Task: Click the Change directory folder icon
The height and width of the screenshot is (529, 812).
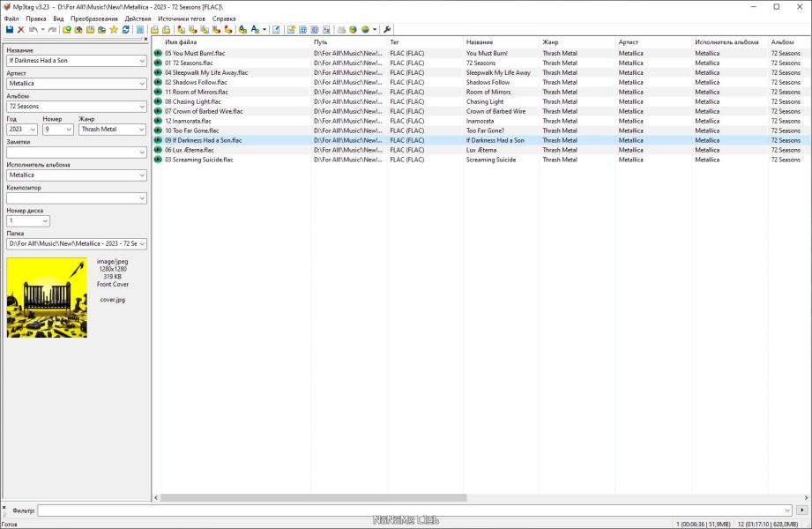Action: [67, 29]
